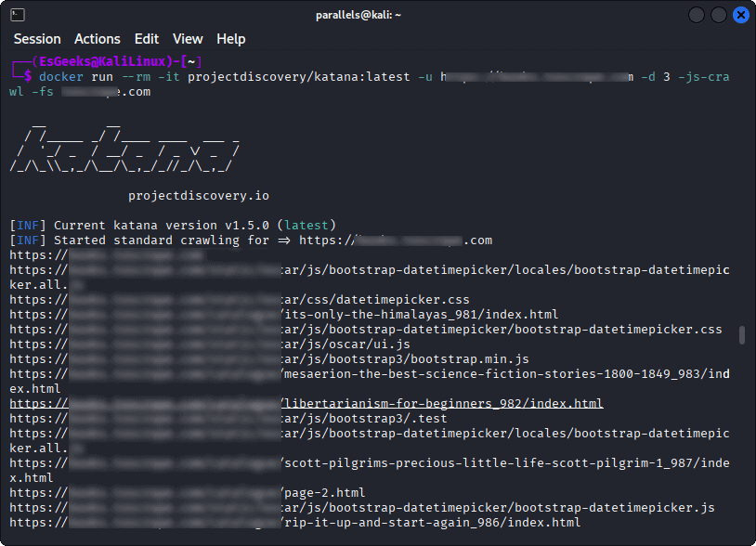Click the EsGeeks@KaliLinux prompt text

coord(103,61)
